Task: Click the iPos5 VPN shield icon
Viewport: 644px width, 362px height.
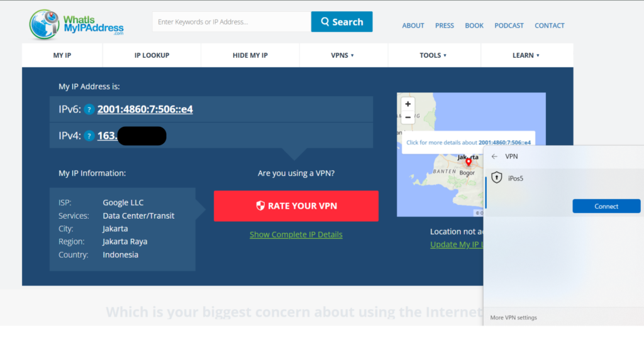Action: tap(497, 177)
